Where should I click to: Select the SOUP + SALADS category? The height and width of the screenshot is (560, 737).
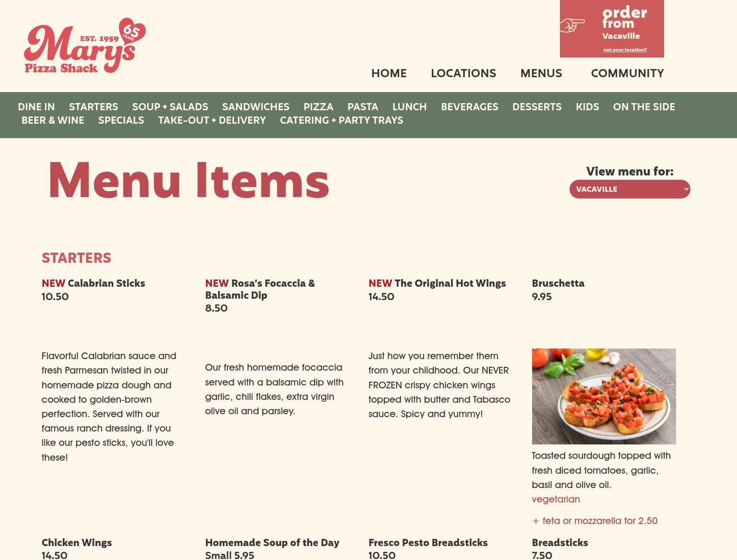(170, 107)
